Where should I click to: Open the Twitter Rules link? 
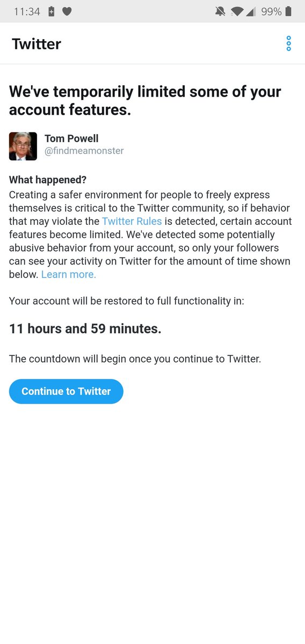(x=132, y=221)
